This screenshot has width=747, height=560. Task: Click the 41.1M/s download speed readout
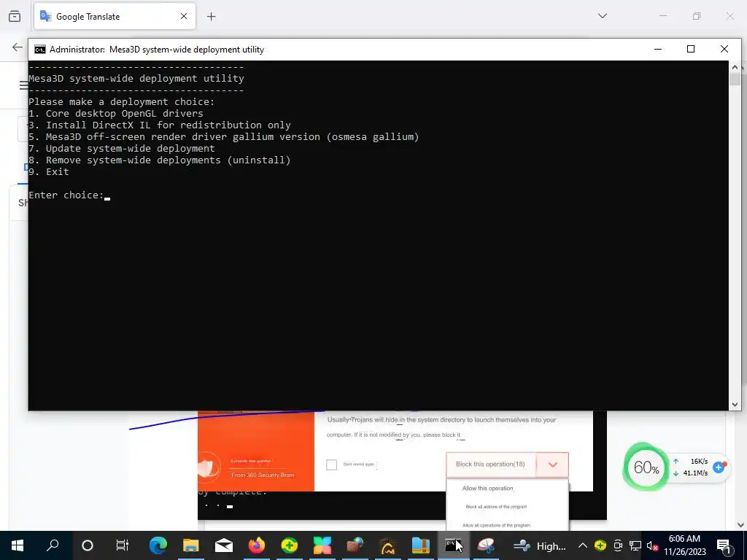tap(695, 473)
